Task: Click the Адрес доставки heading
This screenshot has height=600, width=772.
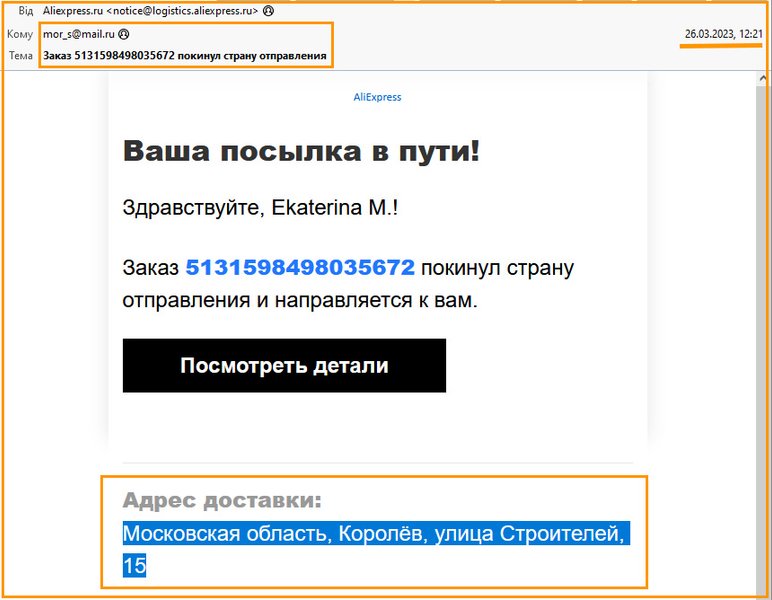Action: tap(221, 501)
